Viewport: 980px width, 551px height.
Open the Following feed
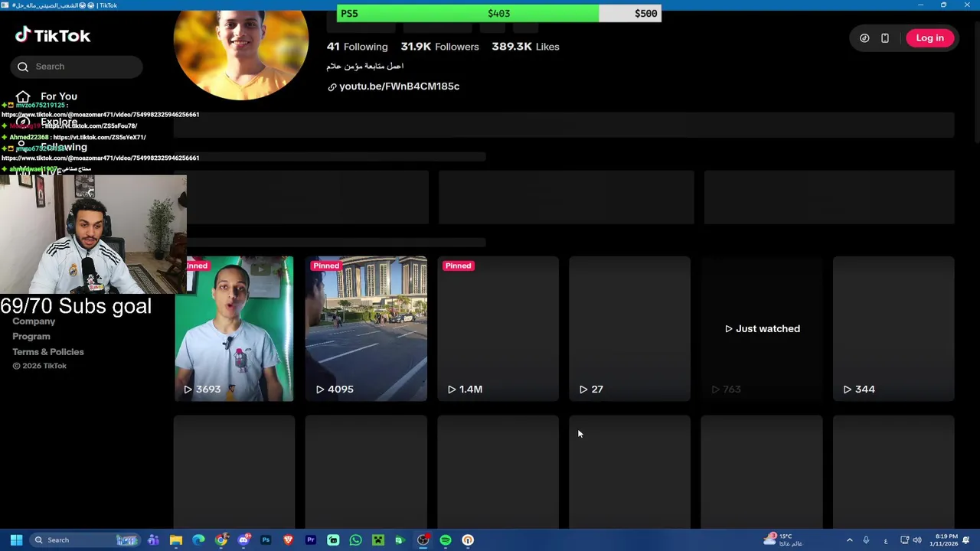(x=64, y=147)
